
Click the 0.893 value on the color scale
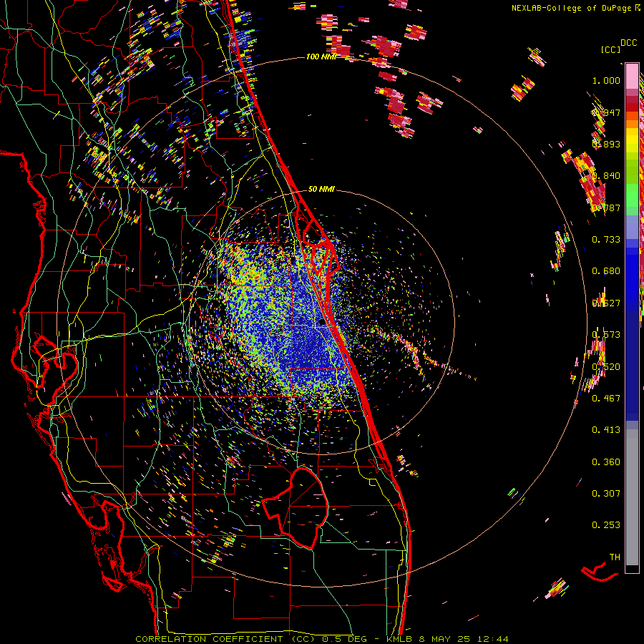point(606,144)
